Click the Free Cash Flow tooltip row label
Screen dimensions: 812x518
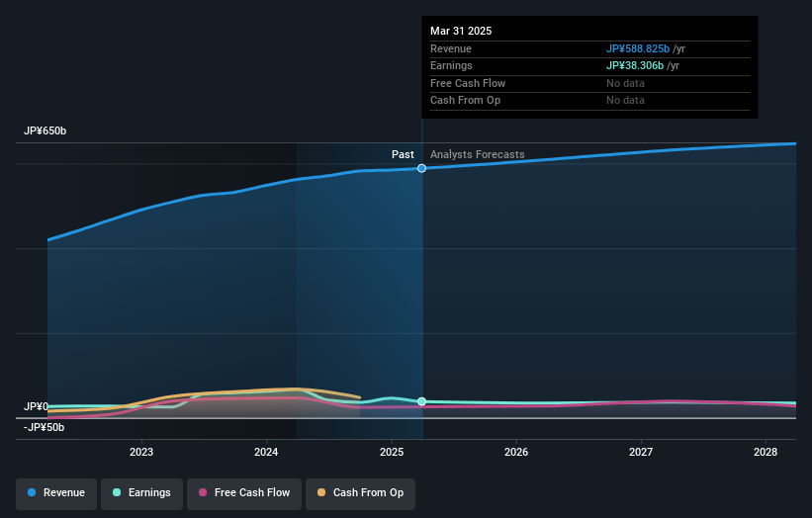pyautogui.click(x=468, y=83)
